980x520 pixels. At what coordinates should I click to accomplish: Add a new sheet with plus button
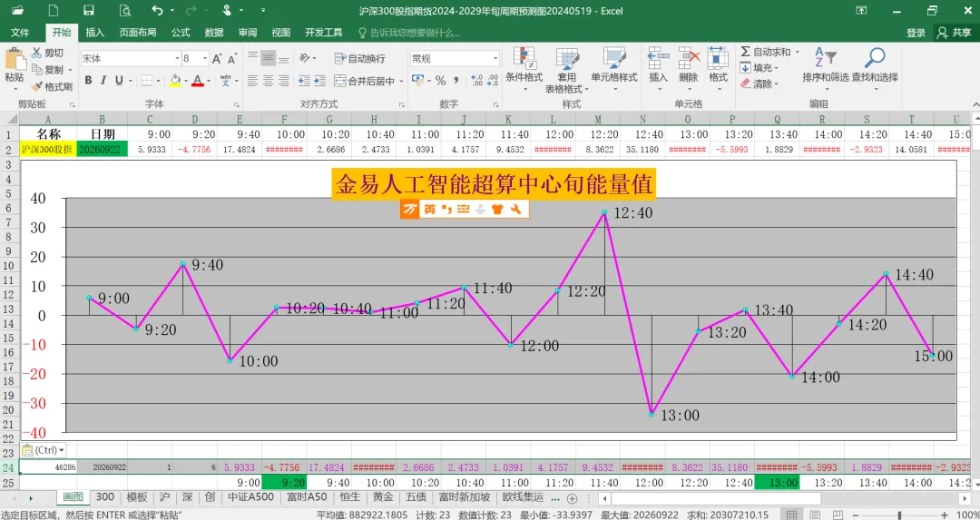pyautogui.click(x=572, y=497)
